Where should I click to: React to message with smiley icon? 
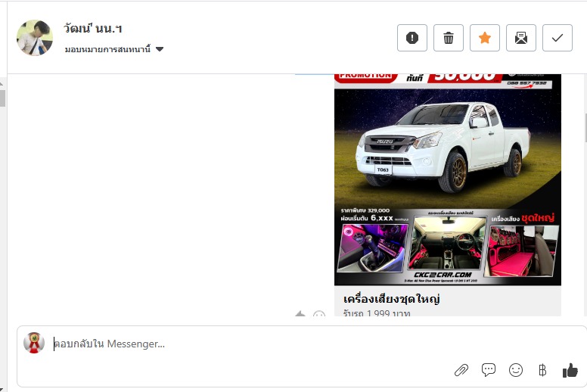(319, 314)
